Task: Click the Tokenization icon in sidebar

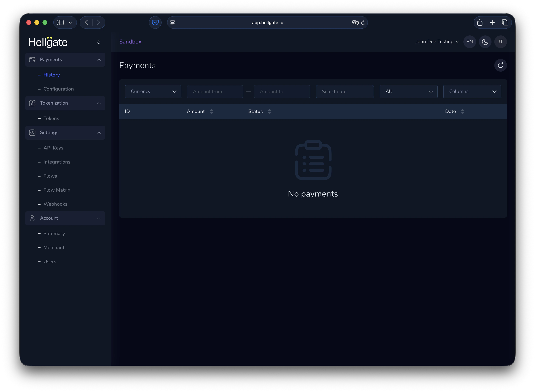Action: click(32, 103)
